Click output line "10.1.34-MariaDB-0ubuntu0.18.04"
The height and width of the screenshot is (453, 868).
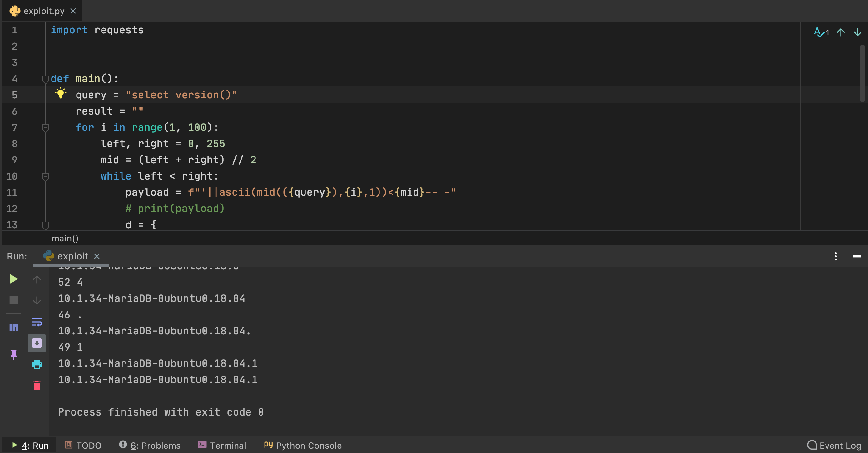(151, 298)
